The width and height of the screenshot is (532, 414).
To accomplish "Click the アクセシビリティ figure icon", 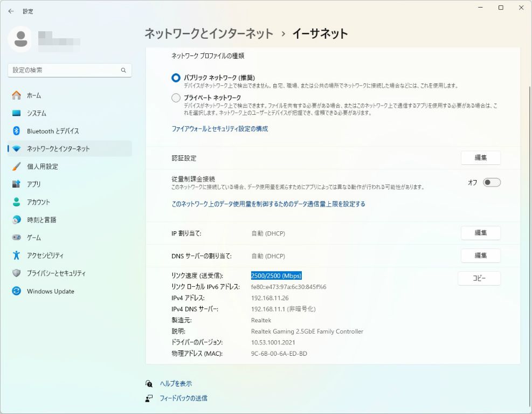I will (17, 256).
